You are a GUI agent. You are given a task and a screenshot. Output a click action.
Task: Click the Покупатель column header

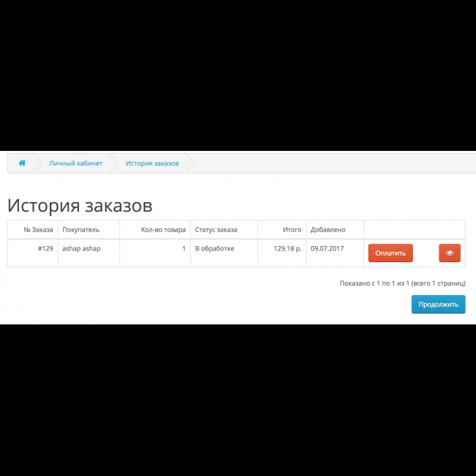pyautogui.click(x=81, y=230)
